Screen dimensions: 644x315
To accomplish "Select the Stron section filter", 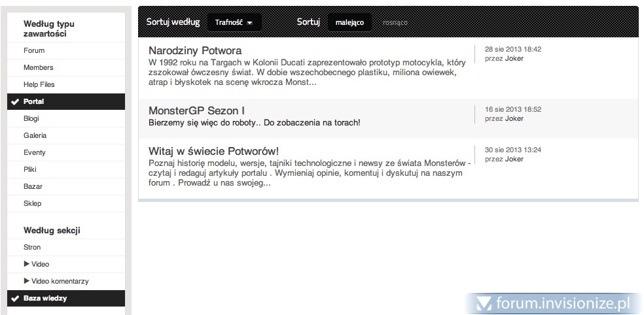I will click(x=32, y=248).
